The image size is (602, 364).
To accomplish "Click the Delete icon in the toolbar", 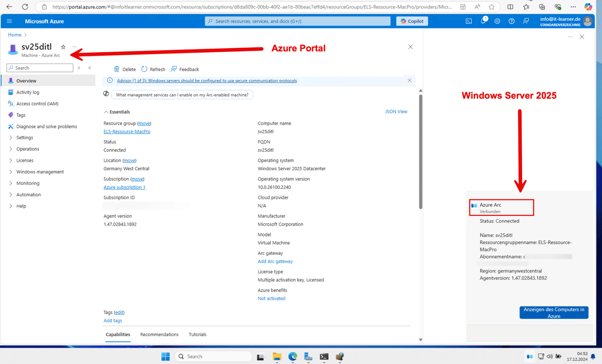I will pos(125,69).
